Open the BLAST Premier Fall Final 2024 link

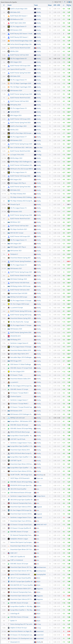(20, 55)
